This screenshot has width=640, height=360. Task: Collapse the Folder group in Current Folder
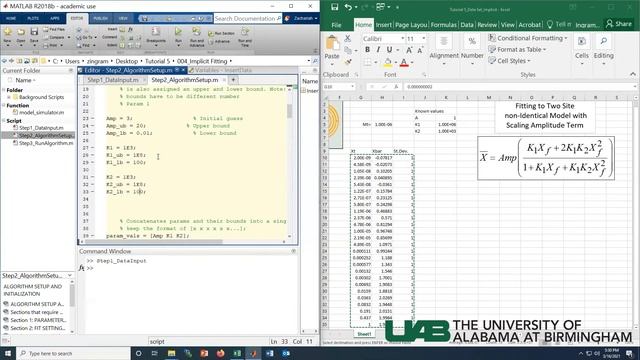coord(4,90)
